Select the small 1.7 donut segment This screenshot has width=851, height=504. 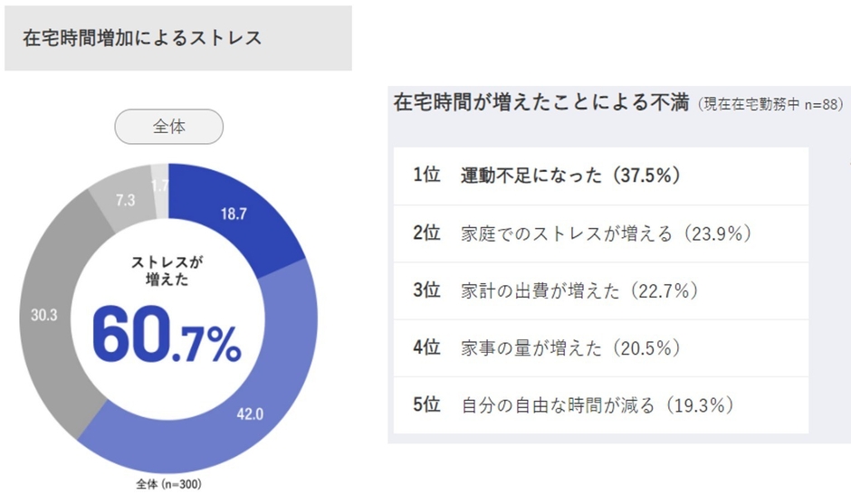pos(159,186)
